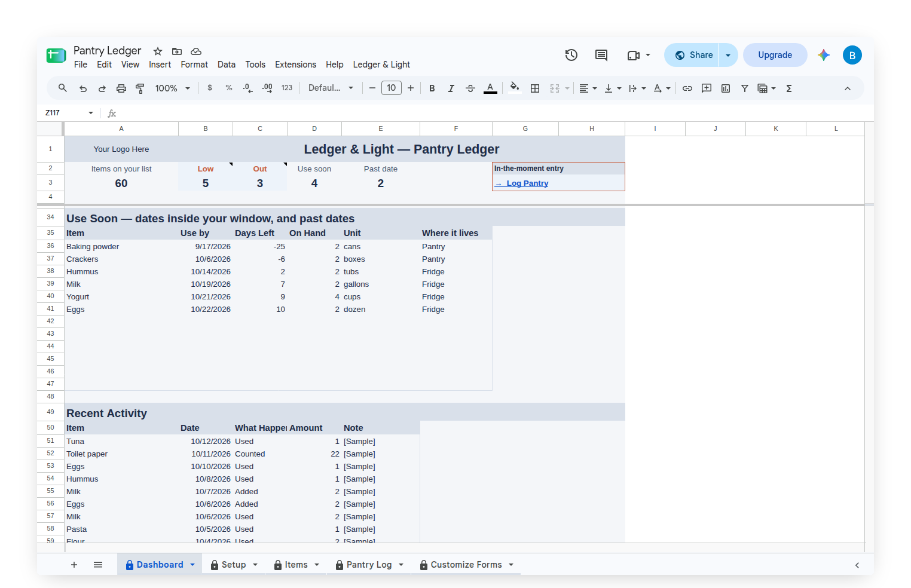Open the Dashboard tab menu arrow
911x588 pixels.
pos(192,565)
